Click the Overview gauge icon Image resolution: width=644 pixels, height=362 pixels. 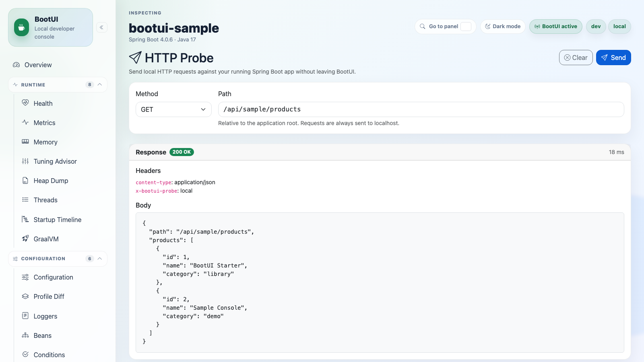16,65
